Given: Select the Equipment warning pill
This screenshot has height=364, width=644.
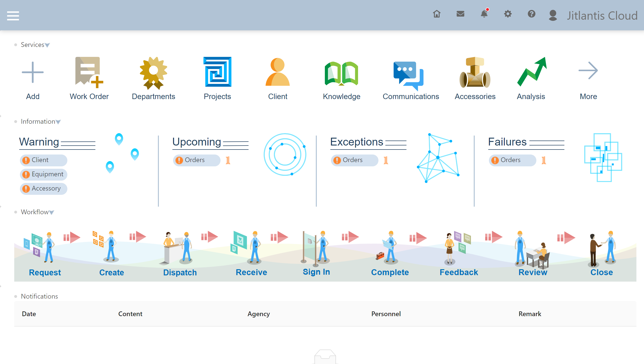Looking at the screenshot, I should coord(44,174).
